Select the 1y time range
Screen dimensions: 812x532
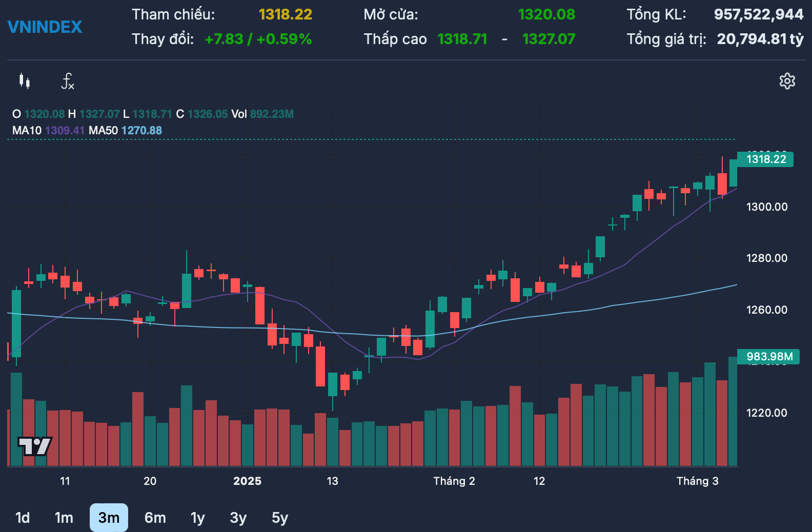coord(197,518)
